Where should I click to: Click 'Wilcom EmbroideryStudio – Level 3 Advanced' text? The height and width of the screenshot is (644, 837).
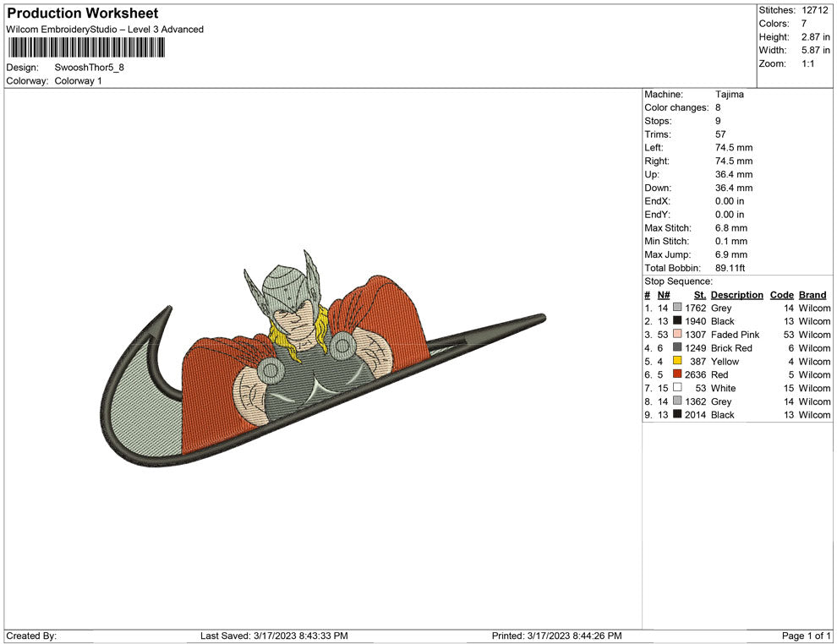tap(105, 30)
